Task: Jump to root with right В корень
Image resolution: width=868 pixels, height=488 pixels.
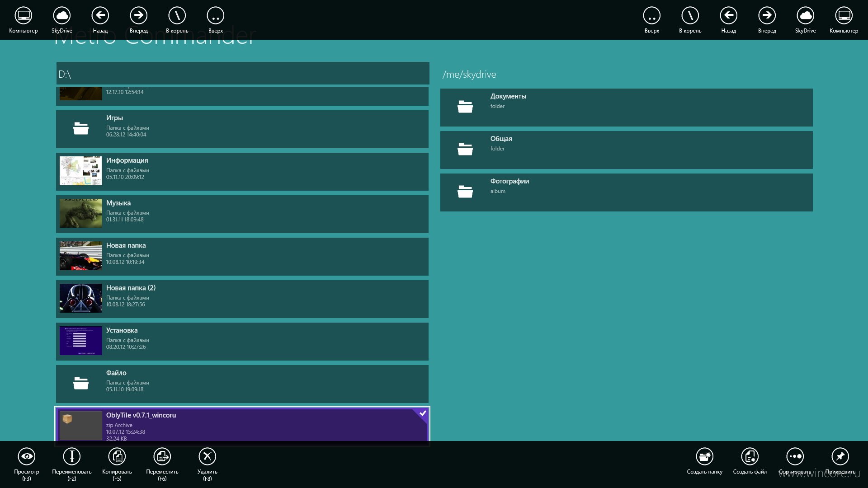Action: (690, 16)
